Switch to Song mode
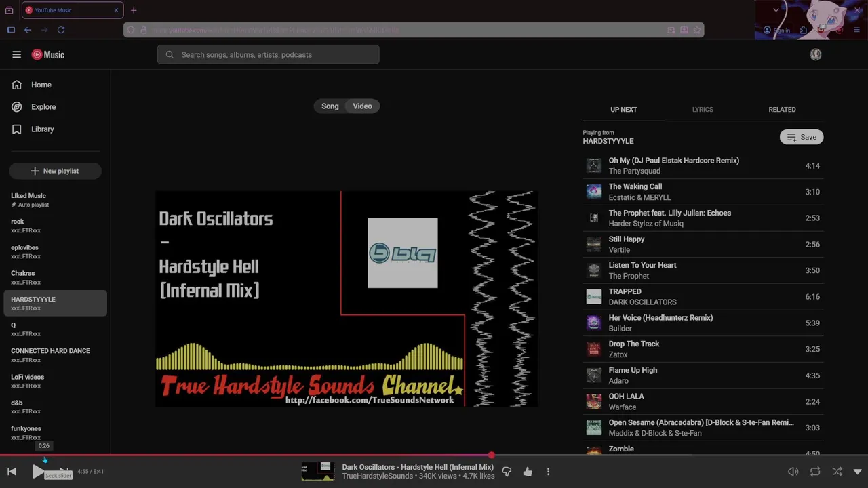Image resolution: width=868 pixels, height=488 pixels. coord(330,106)
